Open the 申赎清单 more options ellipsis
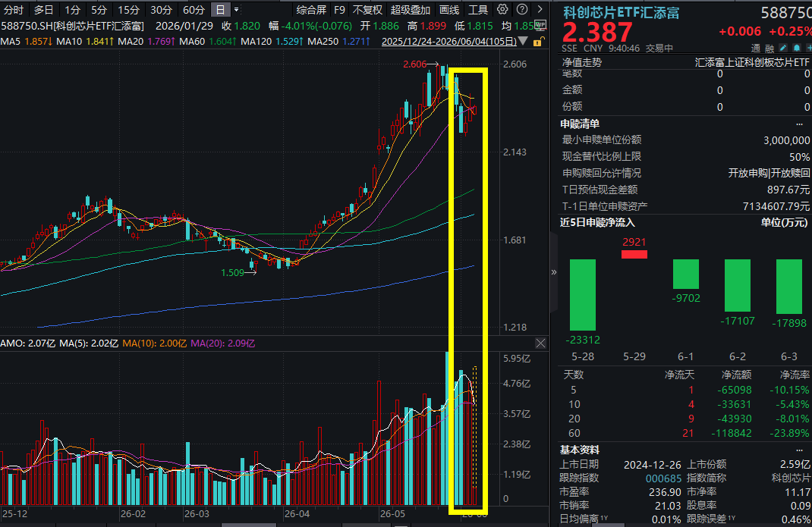 click(x=799, y=124)
